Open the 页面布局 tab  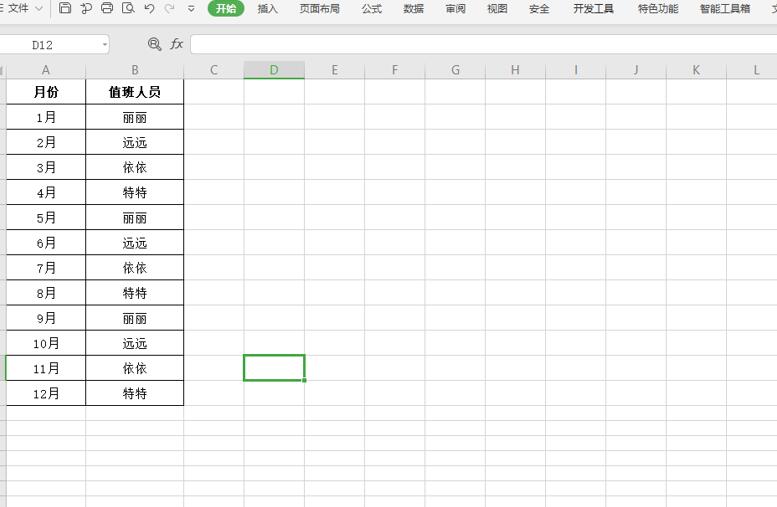320,8
